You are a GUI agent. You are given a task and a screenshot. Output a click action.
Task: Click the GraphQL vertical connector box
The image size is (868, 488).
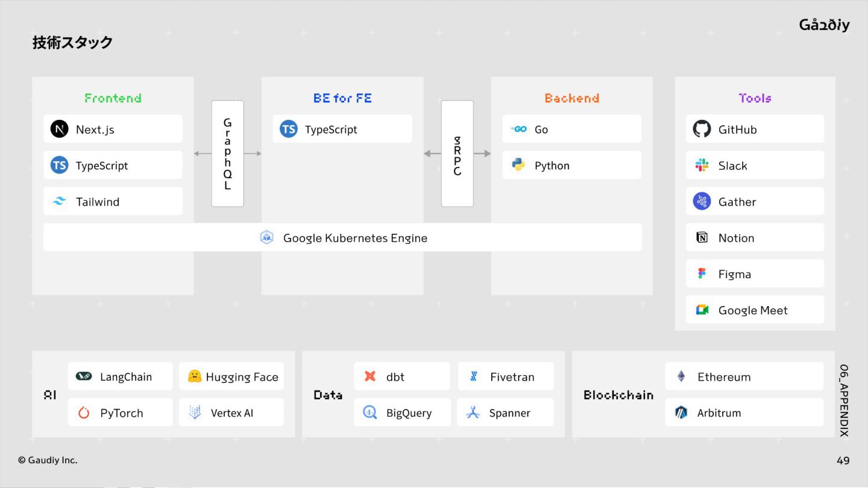point(227,154)
